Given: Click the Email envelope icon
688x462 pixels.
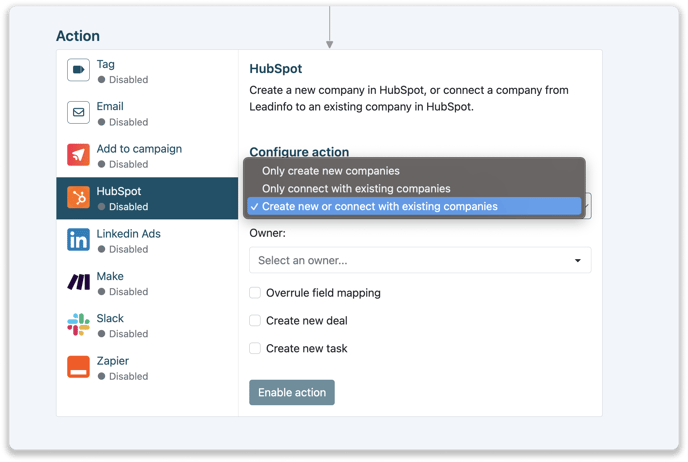Looking at the screenshot, I should [78, 113].
